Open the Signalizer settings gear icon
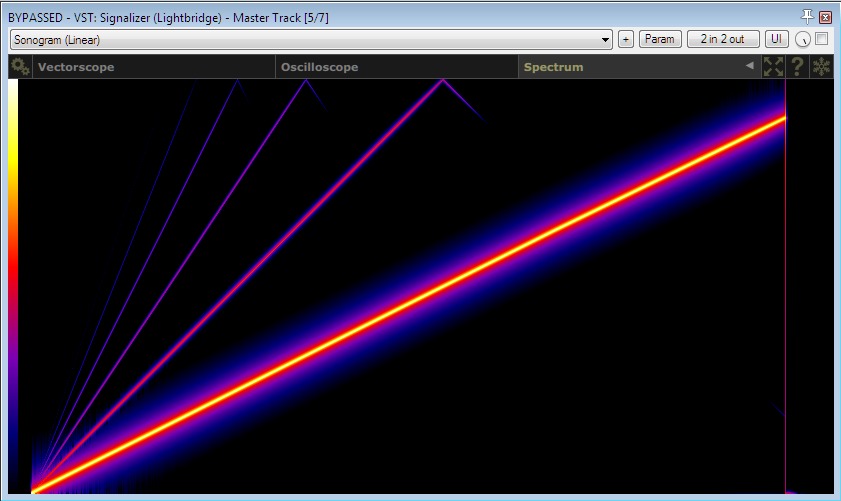 [19, 67]
